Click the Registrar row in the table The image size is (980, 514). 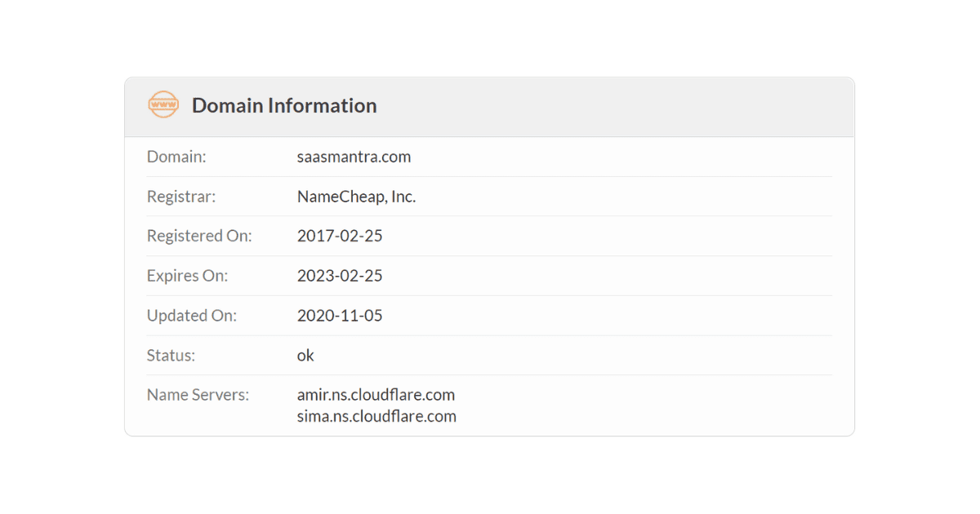coord(489,197)
